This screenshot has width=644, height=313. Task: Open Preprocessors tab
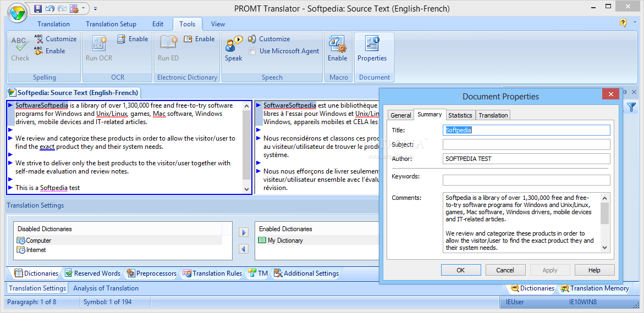tap(152, 273)
